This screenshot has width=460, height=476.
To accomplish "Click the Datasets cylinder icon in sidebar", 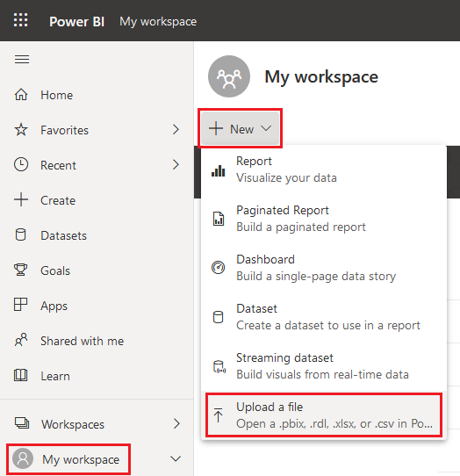I will [21, 235].
